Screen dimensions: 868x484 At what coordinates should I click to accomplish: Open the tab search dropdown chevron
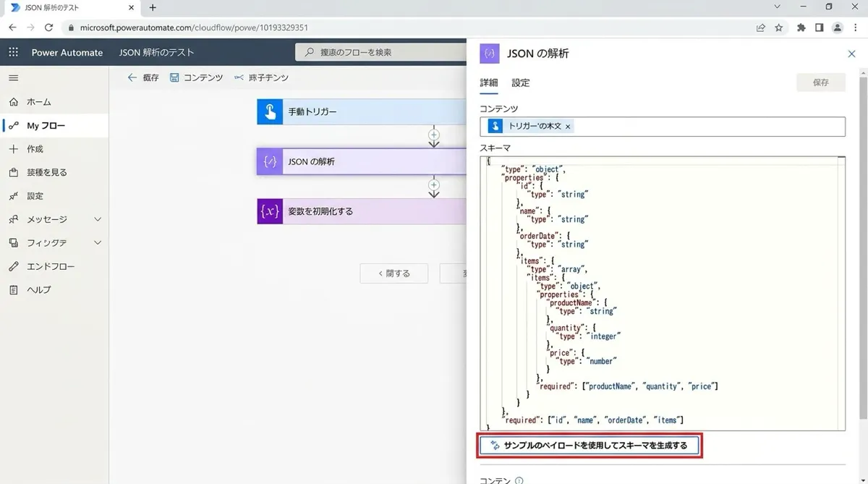tap(778, 7)
